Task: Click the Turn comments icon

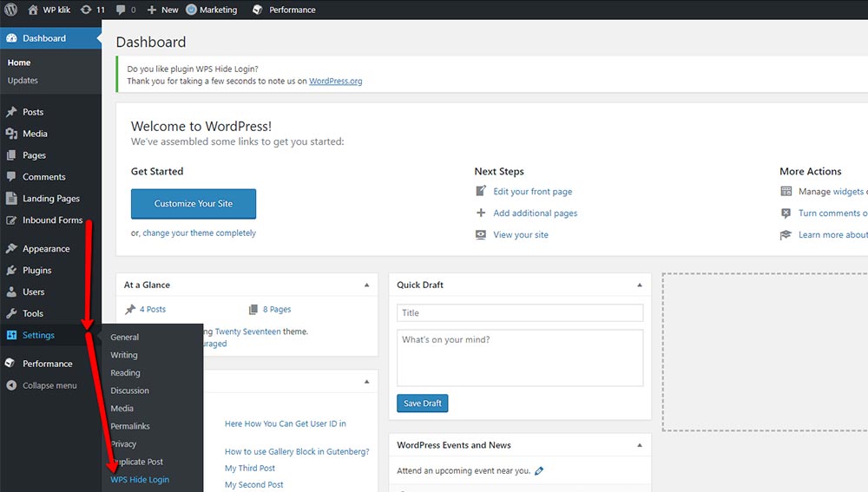Action: point(786,213)
